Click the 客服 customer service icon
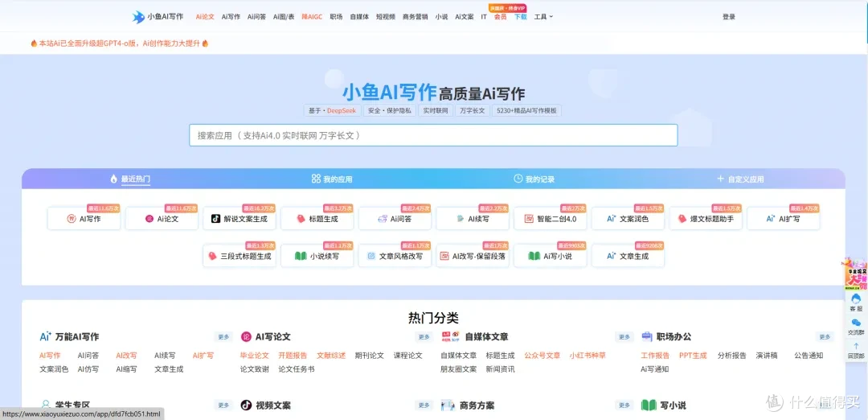Screen dimensions: 868x420 pyautogui.click(x=856, y=303)
